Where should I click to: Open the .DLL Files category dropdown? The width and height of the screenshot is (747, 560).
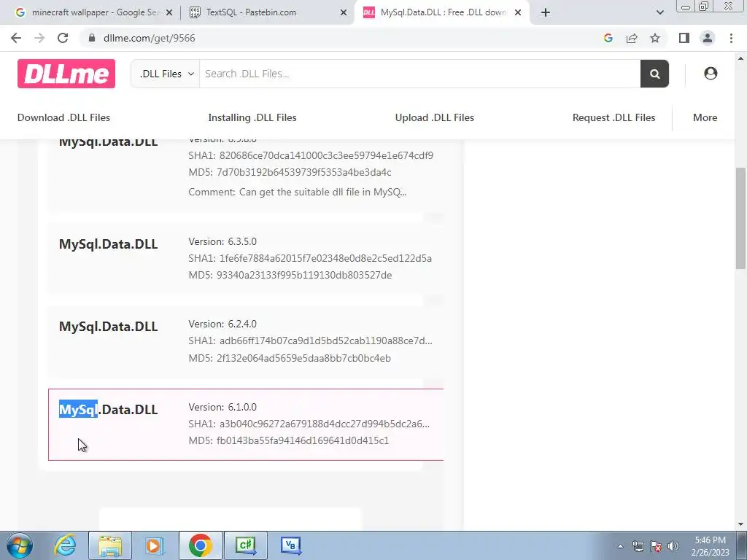tap(166, 74)
